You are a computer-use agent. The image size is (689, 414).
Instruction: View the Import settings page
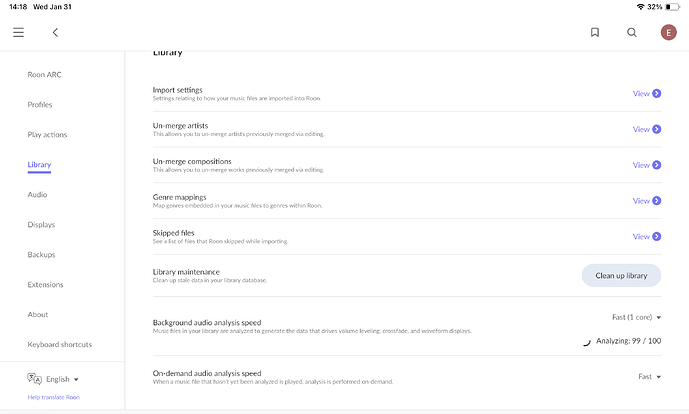[647, 94]
